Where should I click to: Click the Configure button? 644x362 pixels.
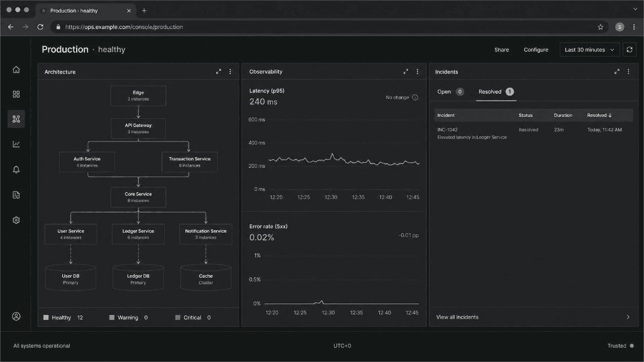[536, 50]
